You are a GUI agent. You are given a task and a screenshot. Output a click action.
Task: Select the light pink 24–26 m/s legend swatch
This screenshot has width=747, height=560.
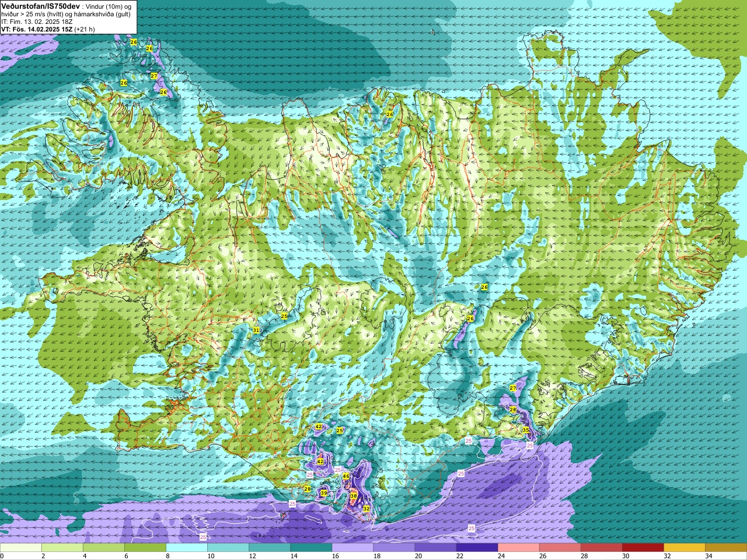[x=518, y=548]
